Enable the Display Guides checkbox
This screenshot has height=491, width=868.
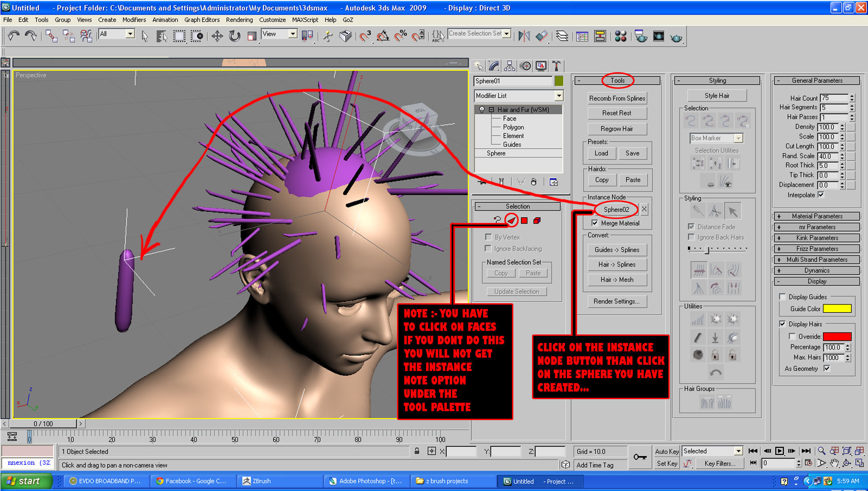coord(782,297)
